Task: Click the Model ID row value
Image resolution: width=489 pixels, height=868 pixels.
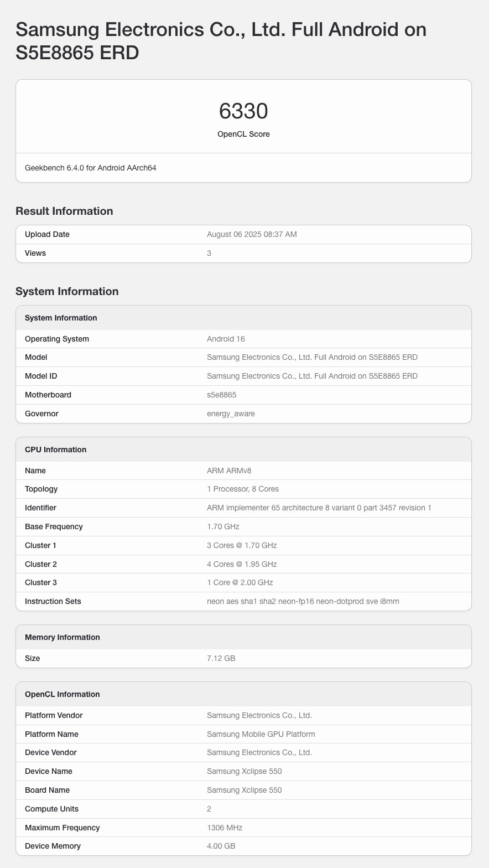Action: (312, 376)
